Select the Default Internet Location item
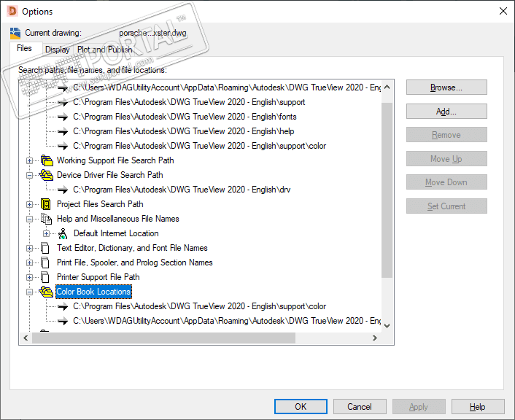The width and height of the screenshot is (515, 420). point(116,233)
